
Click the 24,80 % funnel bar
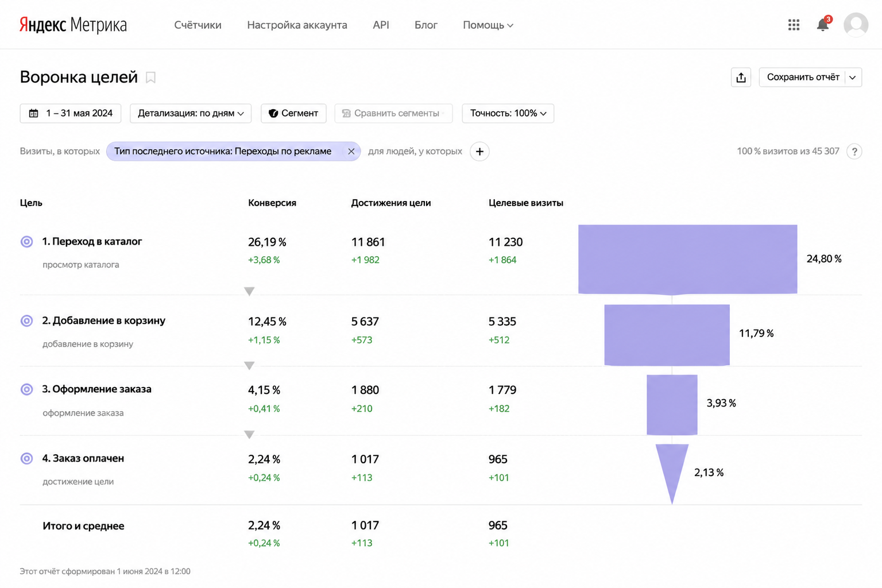(x=687, y=260)
